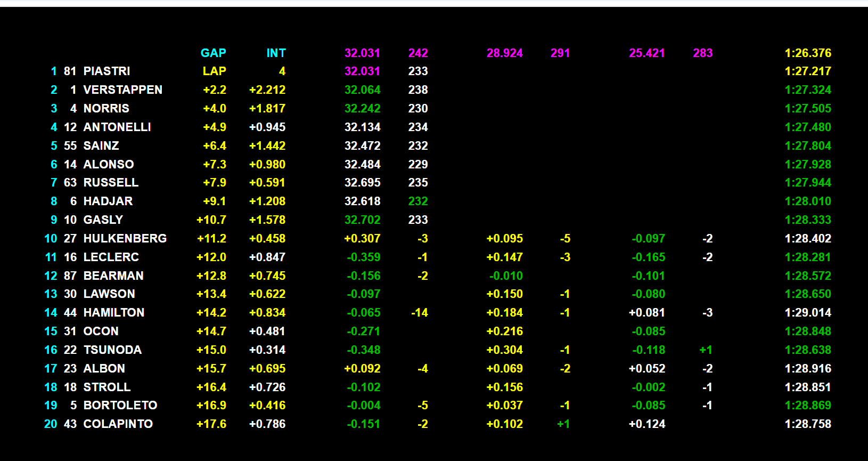The image size is (868, 461).
Task: Select HAMILTON in the standings
Action: click(x=113, y=313)
